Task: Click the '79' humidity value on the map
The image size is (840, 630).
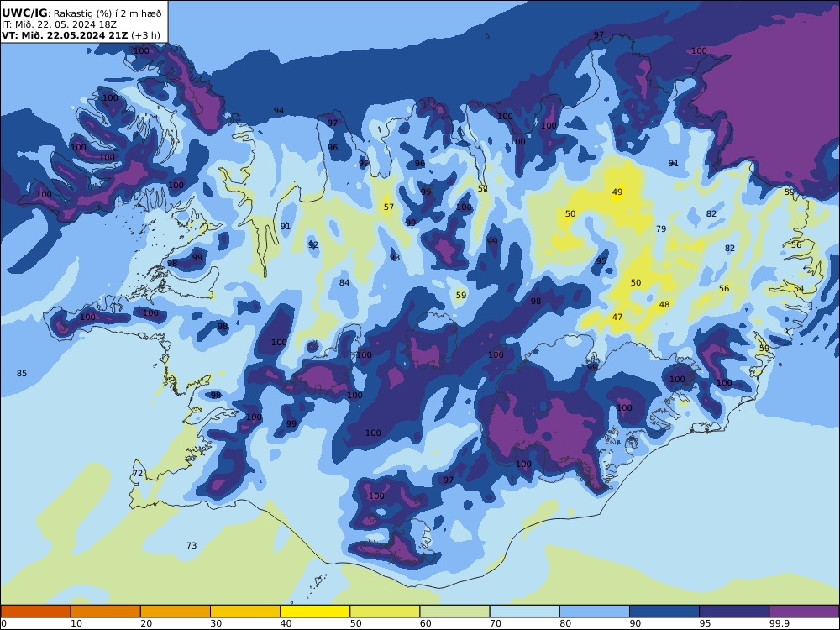Action: (x=661, y=228)
